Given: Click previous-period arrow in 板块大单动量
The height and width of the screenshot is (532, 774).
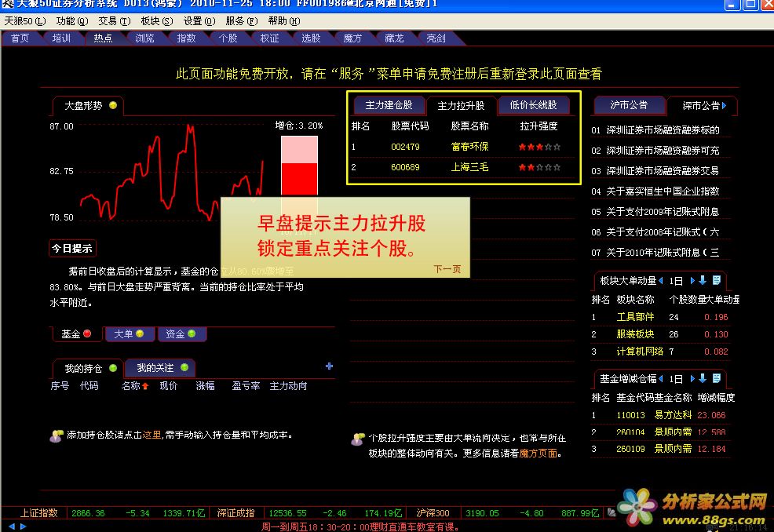Looking at the screenshot, I should (661, 281).
